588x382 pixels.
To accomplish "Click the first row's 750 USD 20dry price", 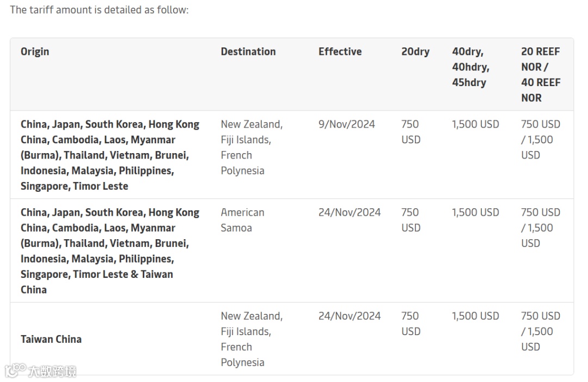I will (411, 132).
